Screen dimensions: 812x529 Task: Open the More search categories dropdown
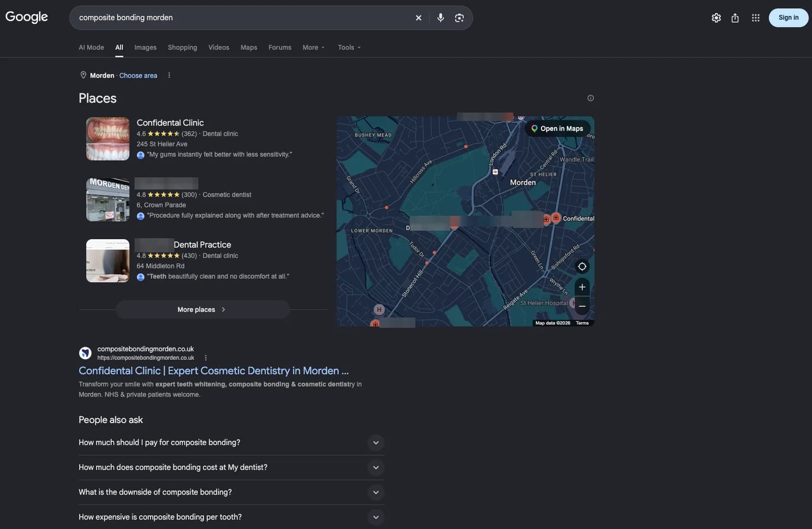[x=313, y=47]
